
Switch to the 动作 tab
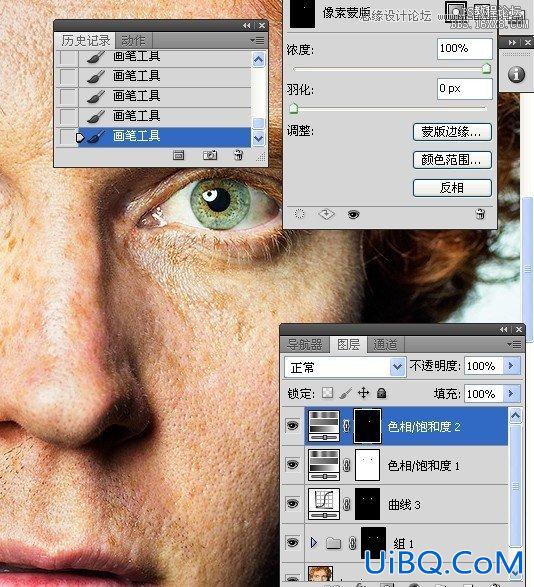[x=133, y=40]
